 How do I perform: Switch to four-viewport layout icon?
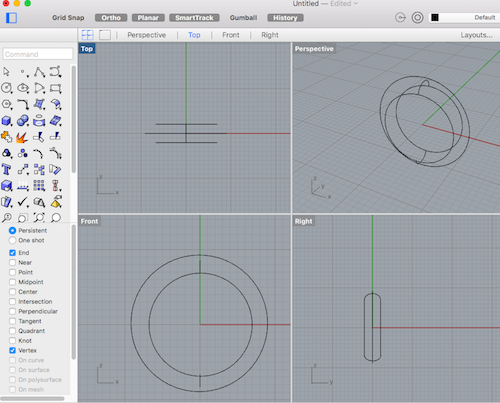click(x=88, y=35)
